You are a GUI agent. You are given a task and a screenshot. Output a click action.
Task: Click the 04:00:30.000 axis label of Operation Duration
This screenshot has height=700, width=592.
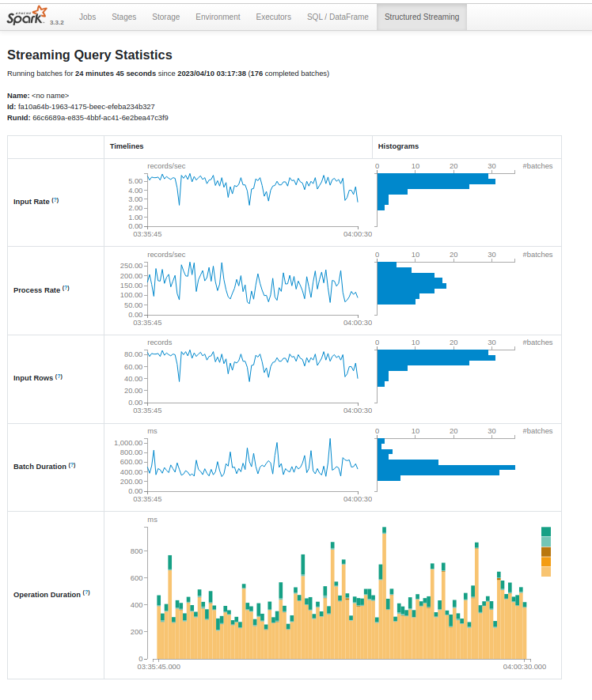[525, 667]
